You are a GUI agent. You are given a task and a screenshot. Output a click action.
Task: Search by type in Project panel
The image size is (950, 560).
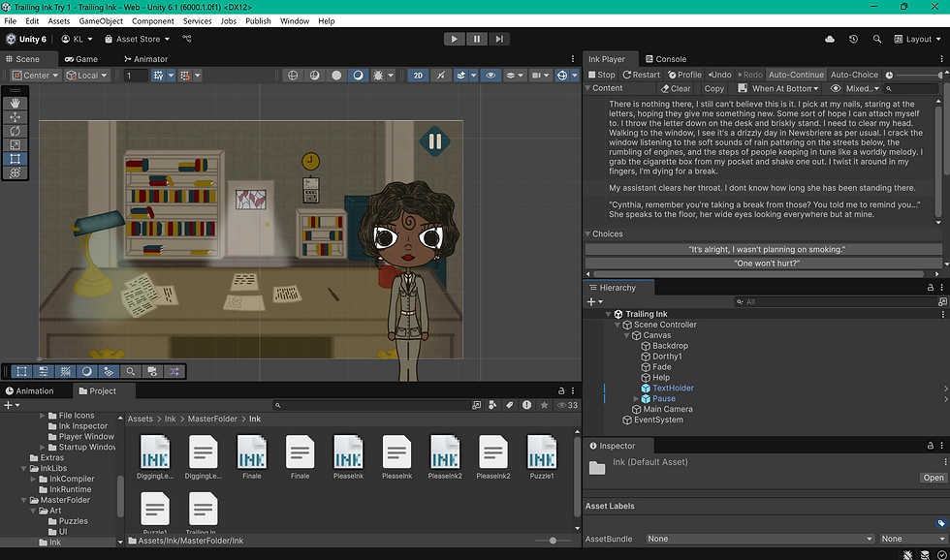pos(492,405)
